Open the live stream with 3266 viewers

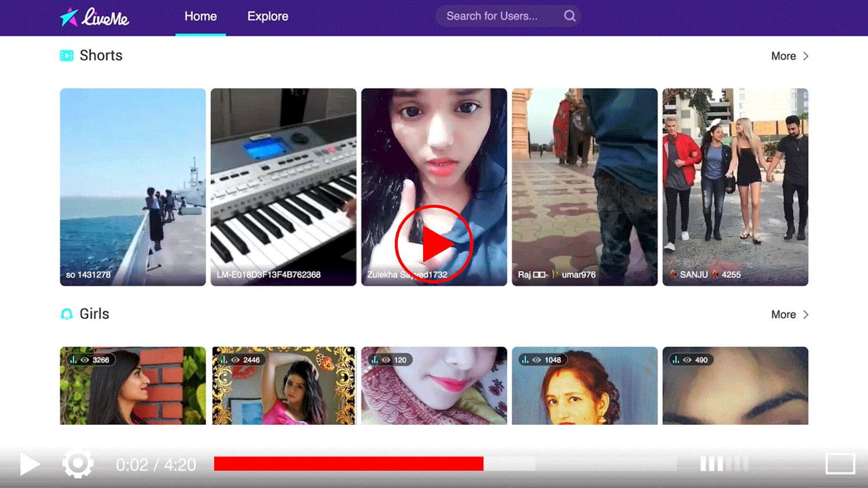pos(133,386)
